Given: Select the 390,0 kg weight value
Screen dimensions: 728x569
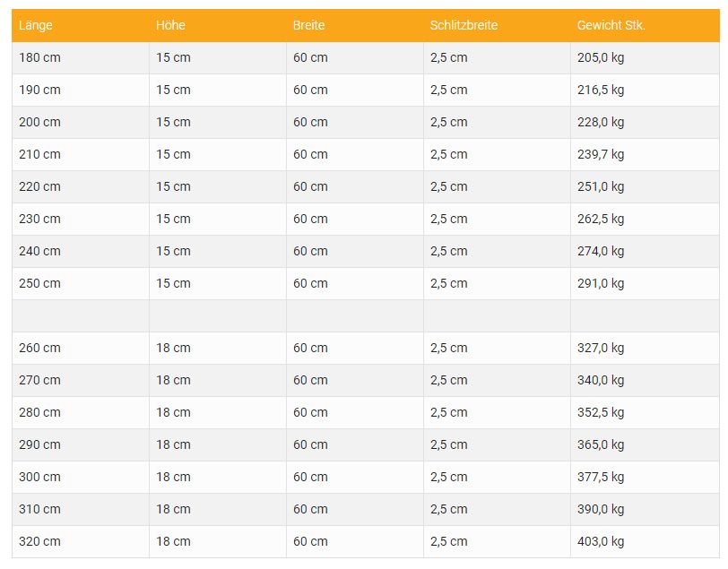Looking at the screenshot, I should 601,509.
